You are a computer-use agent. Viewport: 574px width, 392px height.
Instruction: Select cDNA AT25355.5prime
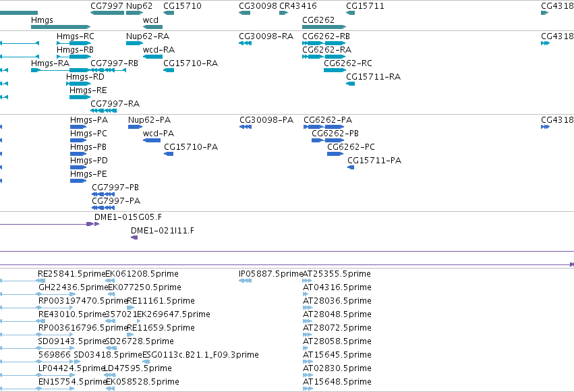(x=337, y=274)
